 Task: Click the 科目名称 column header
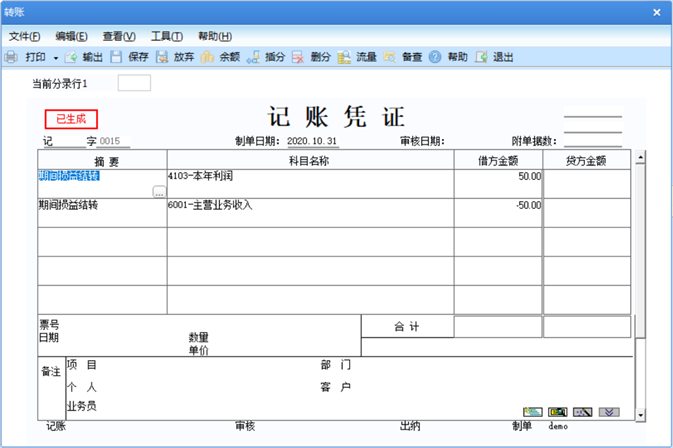tap(309, 161)
